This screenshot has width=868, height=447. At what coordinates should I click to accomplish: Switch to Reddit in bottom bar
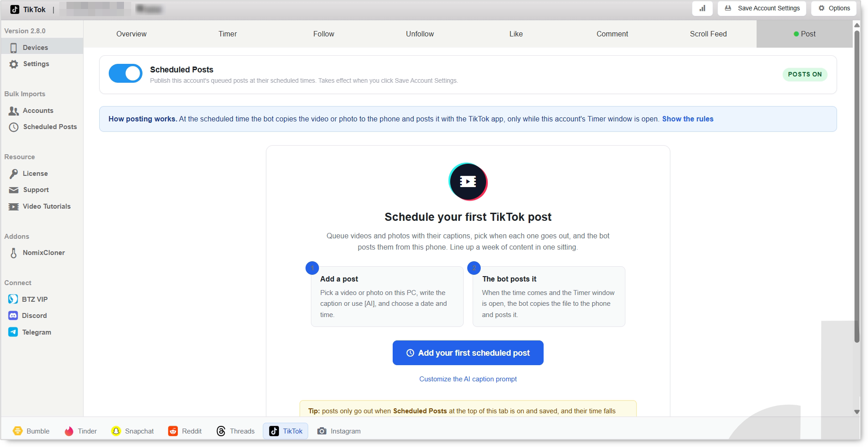coord(185,431)
